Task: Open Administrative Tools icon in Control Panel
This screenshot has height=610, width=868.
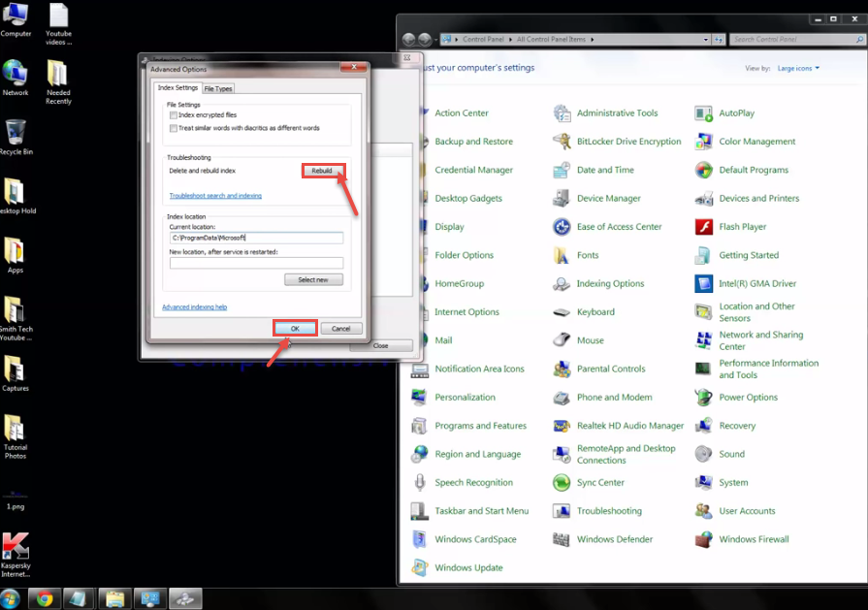Action: click(x=562, y=113)
